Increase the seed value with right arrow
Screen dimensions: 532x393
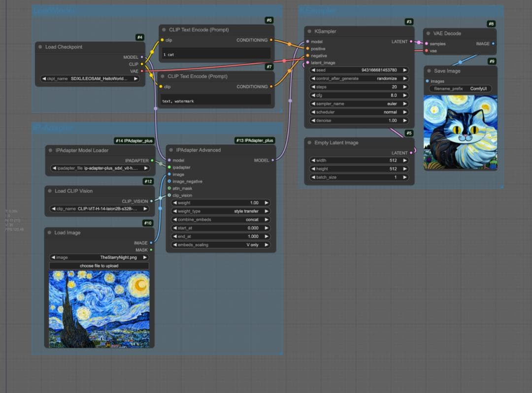coord(405,70)
